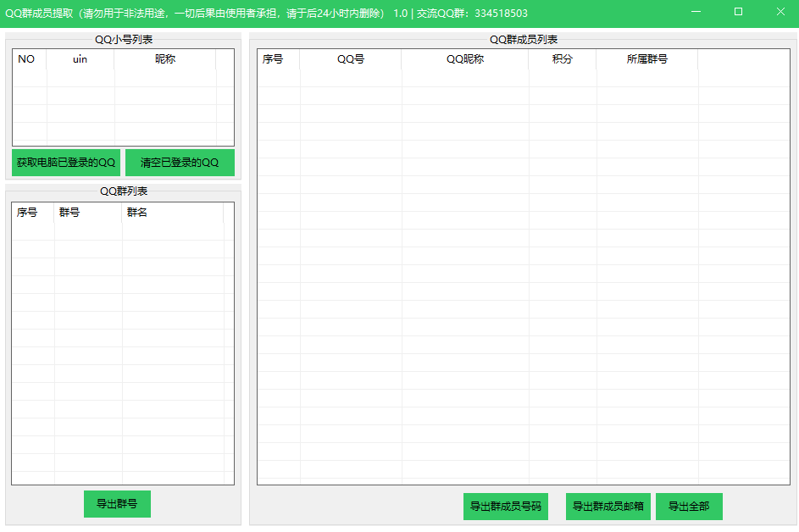Sort members by 积分 column
The image size is (799, 532).
tap(563, 59)
